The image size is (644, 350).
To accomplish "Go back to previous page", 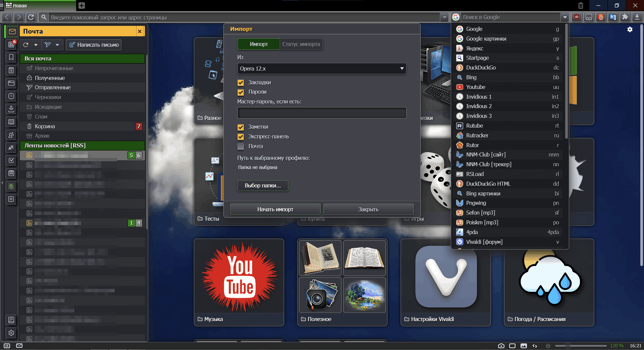I will pyautogui.click(x=7, y=17).
